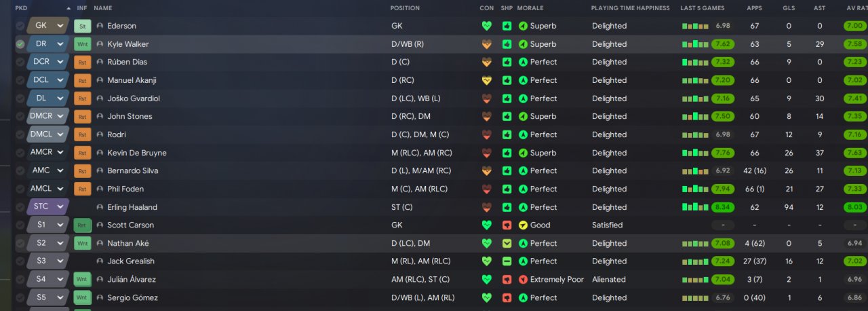The image size is (868, 311).
Task: Click Haaland's last 5 games form bars
Action: coord(694,207)
